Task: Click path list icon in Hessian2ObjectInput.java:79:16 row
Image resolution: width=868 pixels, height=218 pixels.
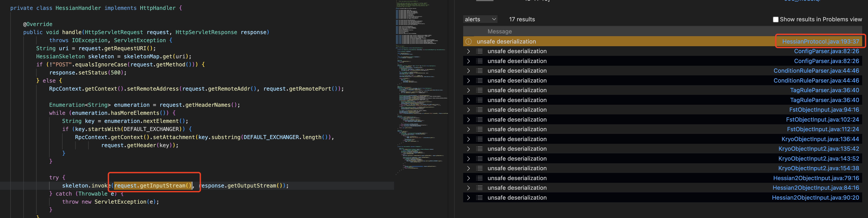Action: (480, 178)
